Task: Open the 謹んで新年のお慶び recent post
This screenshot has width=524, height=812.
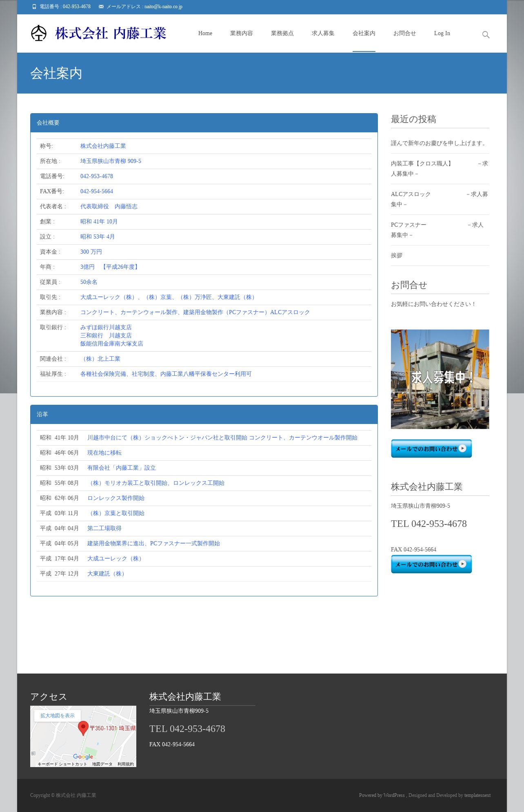Action: (439, 143)
